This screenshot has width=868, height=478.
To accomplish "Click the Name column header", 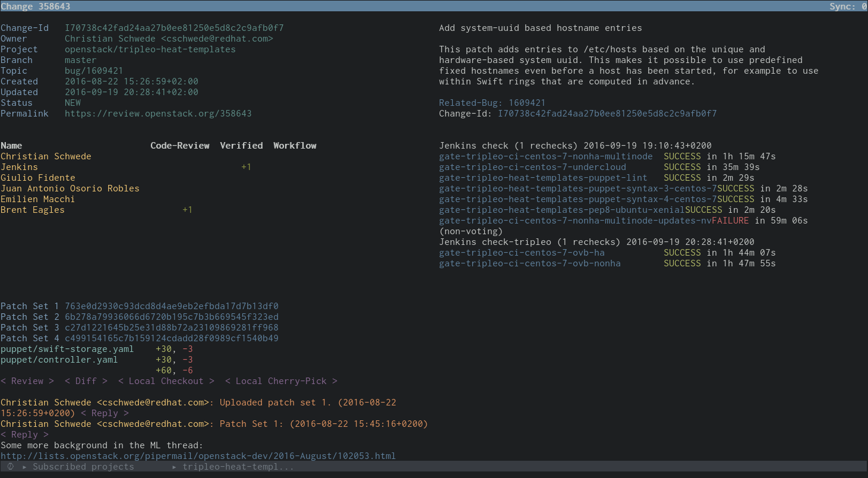I will pos(11,146).
